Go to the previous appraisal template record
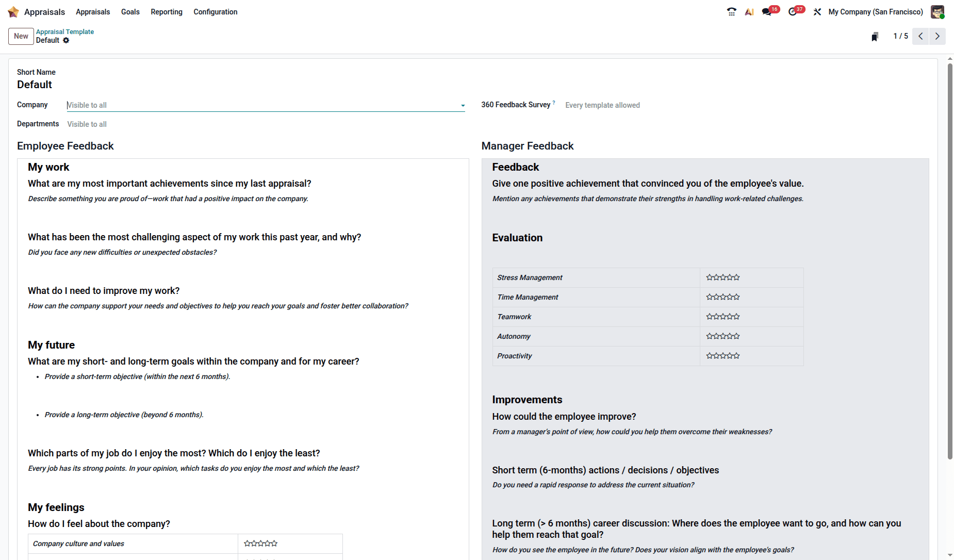This screenshot has height=560, width=954. (920, 36)
